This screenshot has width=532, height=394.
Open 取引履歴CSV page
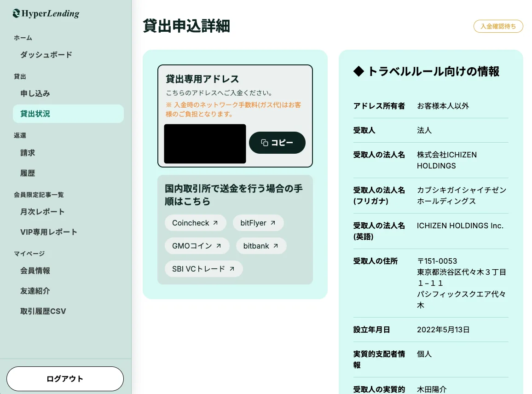coord(43,311)
